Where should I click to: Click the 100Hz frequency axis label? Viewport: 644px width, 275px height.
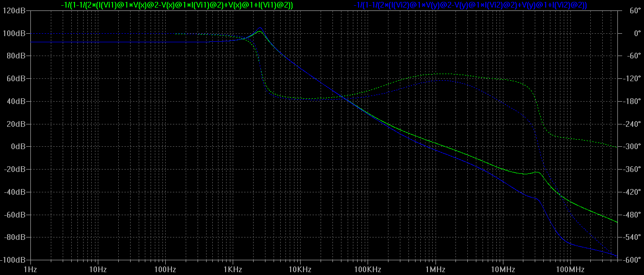(x=165, y=270)
